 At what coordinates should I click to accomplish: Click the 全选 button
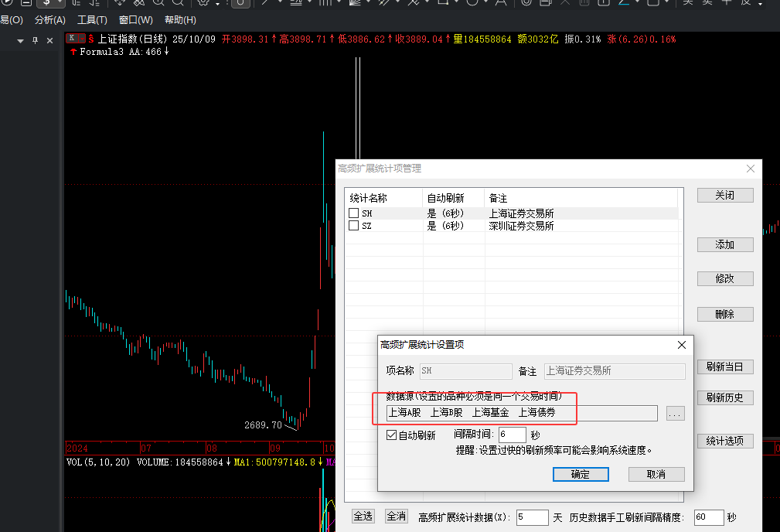(x=363, y=516)
